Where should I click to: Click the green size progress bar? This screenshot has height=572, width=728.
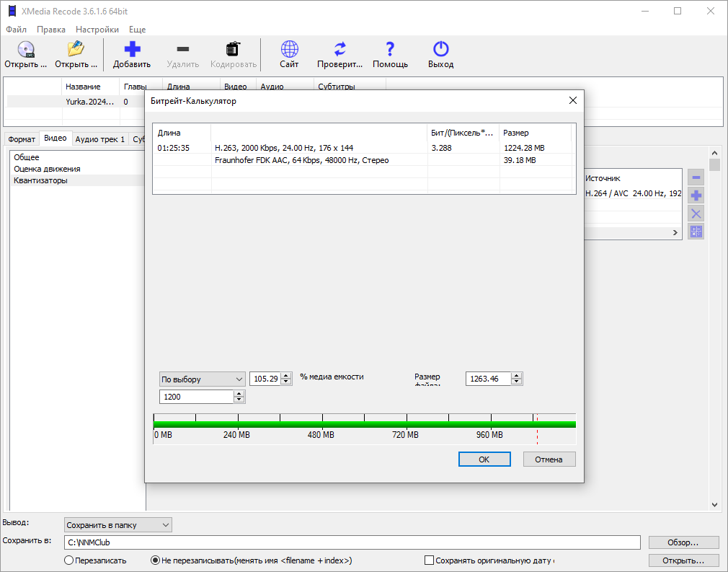tap(365, 424)
